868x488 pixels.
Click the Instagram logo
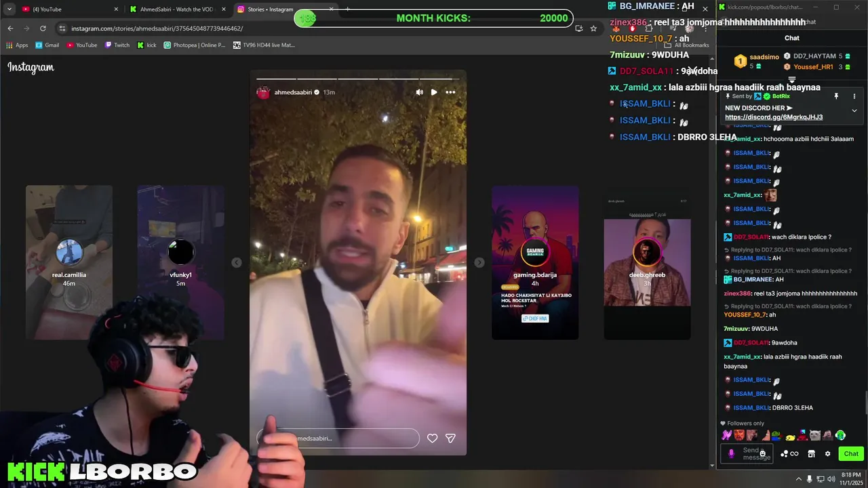(31, 67)
